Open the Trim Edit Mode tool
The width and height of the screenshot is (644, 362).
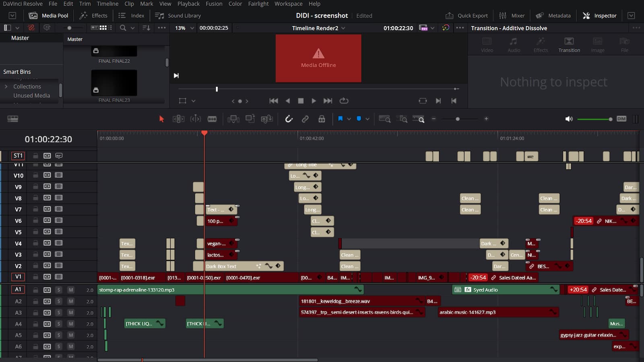pyautogui.click(x=178, y=119)
